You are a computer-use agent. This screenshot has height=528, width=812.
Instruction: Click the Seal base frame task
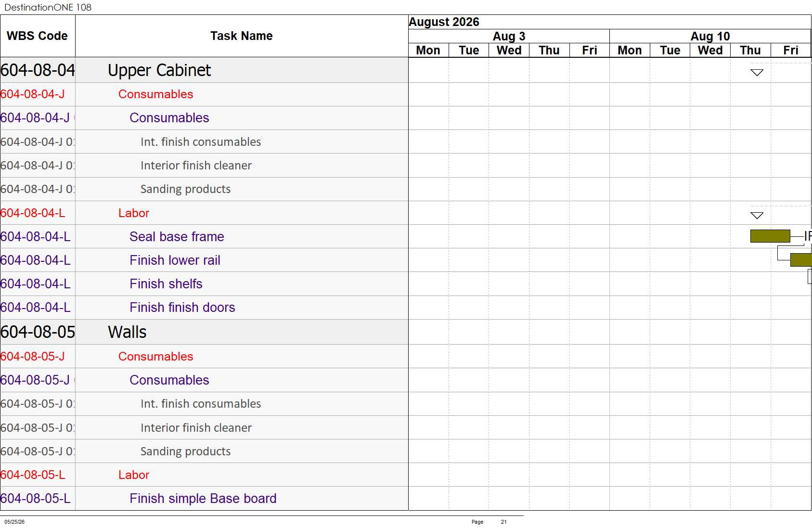[177, 236]
